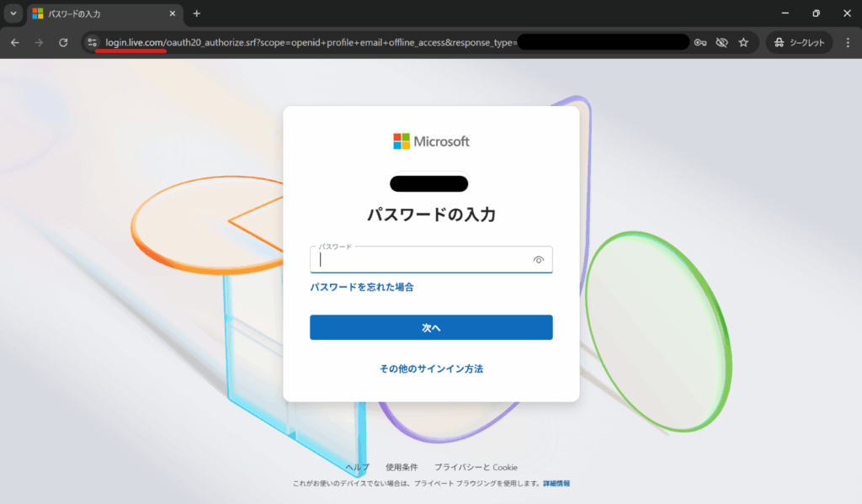The width and height of the screenshot is (862, 504).
Task: Close the パスワードの入力 tab
Action: (172, 13)
